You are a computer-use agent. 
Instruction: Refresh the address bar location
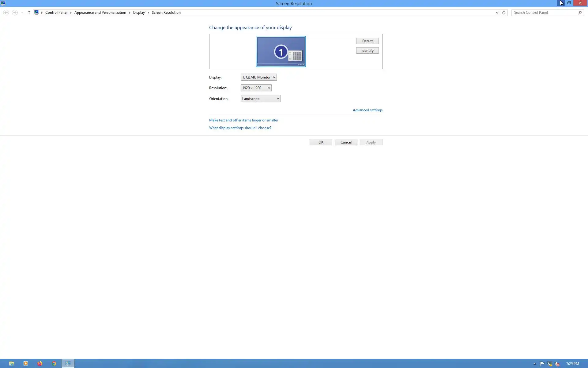(x=504, y=13)
